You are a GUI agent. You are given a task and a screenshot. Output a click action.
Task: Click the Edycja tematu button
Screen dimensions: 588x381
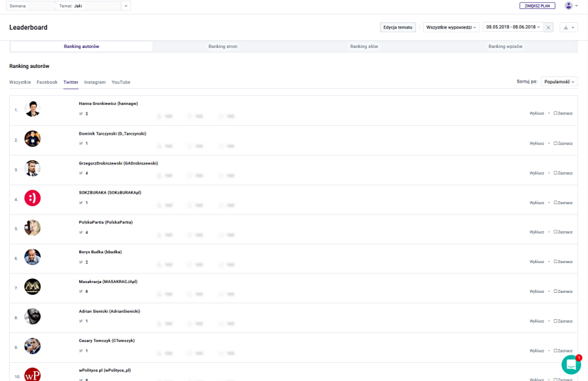coord(398,28)
